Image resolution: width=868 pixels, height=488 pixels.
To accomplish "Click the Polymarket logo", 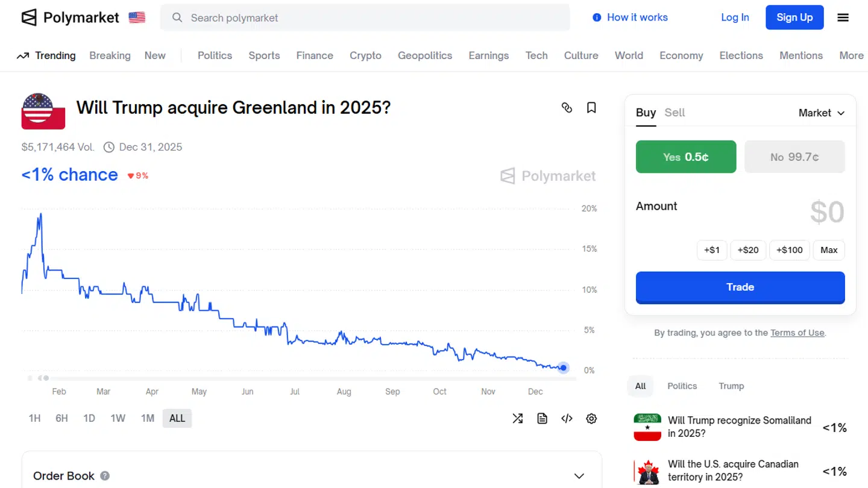I will tap(71, 17).
